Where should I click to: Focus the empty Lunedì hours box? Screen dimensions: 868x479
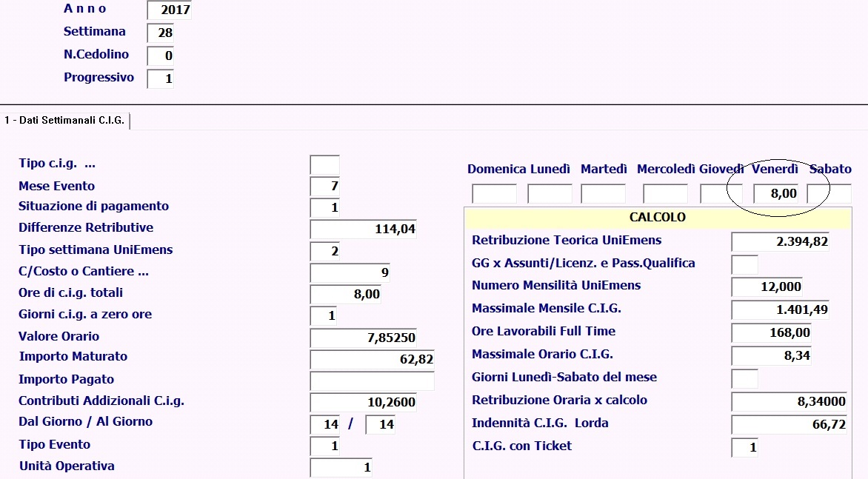tap(550, 195)
